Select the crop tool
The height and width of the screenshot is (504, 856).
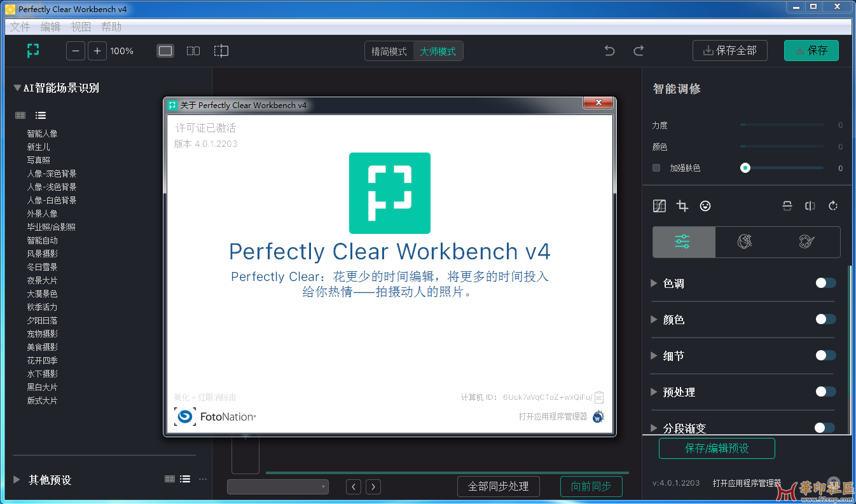point(682,206)
